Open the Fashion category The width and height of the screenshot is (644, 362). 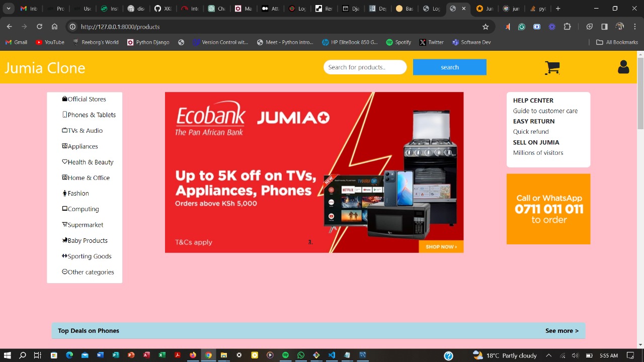75,193
